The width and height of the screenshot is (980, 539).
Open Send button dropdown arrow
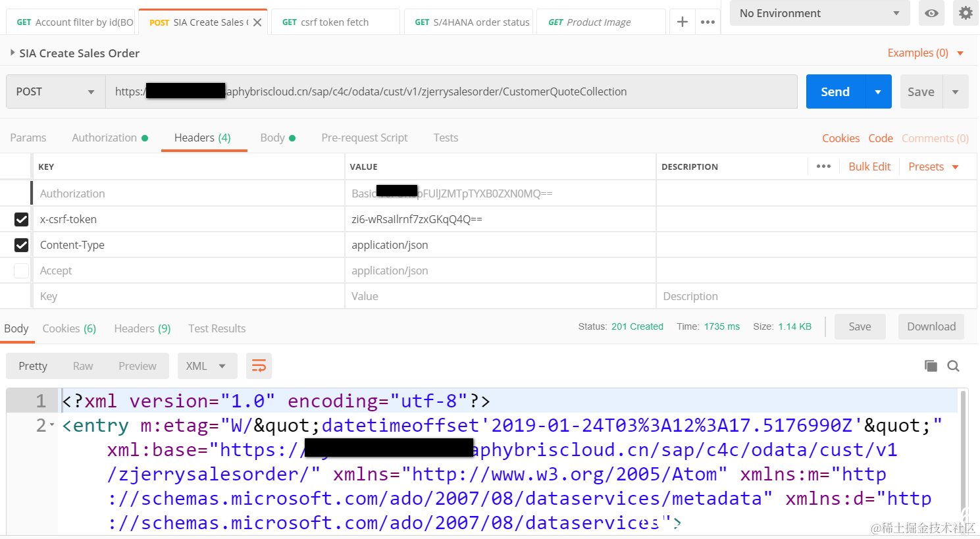tap(878, 91)
